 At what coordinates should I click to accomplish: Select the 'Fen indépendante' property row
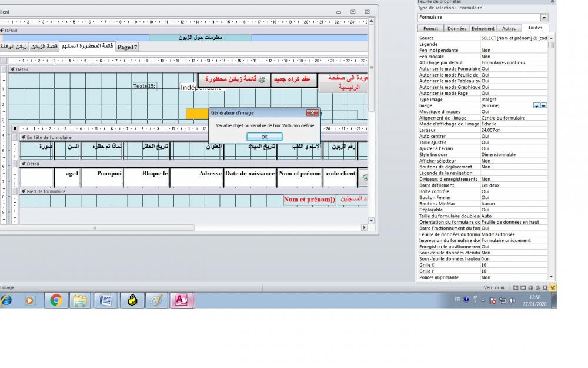tap(483, 50)
